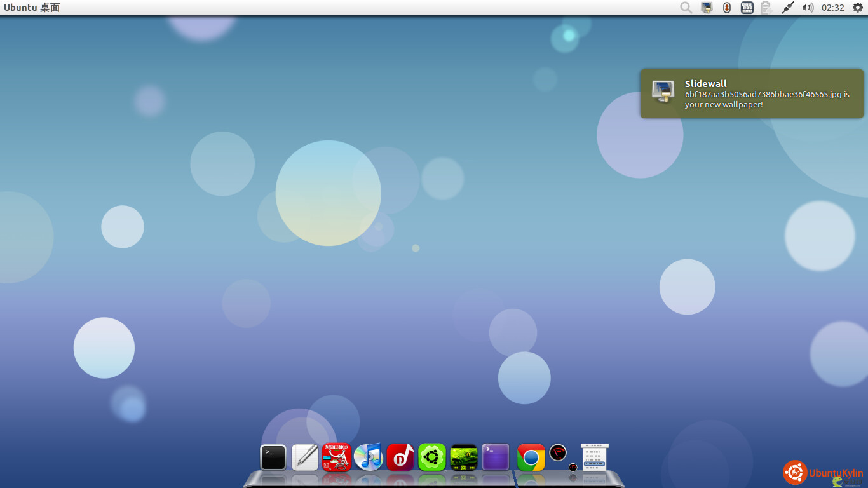The width and height of the screenshot is (868, 488).
Task: Open Google Chrome from the dock
Action: 531,457
